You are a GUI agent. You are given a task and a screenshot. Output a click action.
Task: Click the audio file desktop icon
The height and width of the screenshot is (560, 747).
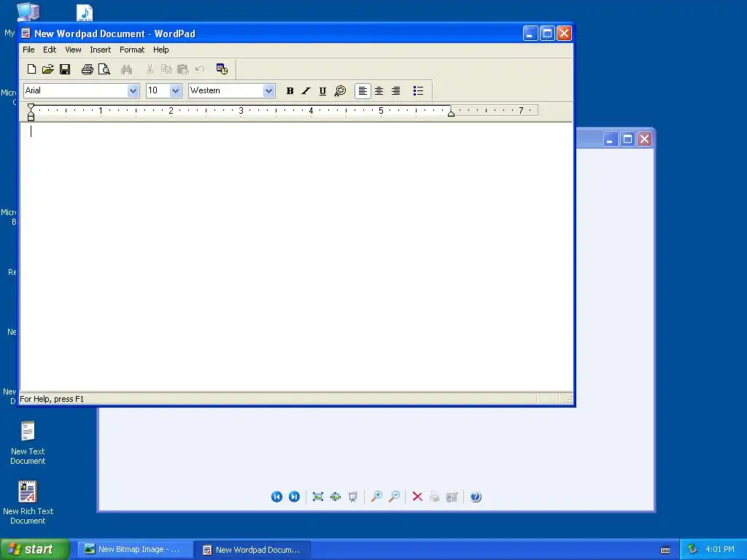pyautogui.click(x=85, y=12)
